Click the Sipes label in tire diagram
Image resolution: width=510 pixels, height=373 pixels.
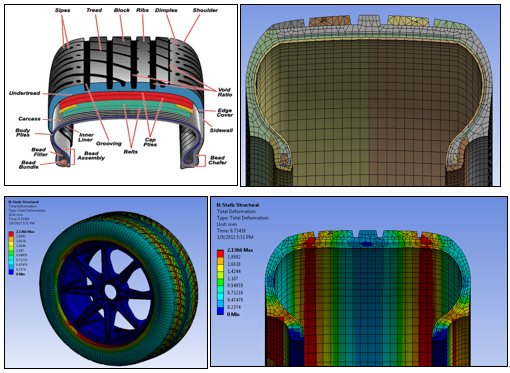[x=63, y=10]
